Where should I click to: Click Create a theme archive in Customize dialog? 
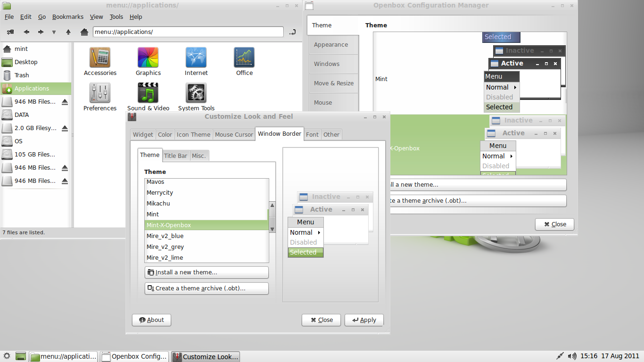click(206, 288)
